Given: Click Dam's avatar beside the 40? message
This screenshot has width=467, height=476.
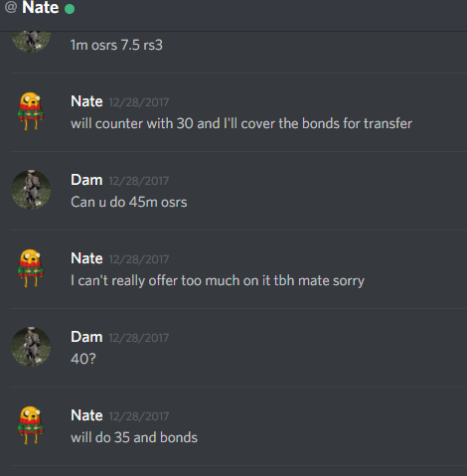Looking at the screenshot, I should [x=31, y=347].
